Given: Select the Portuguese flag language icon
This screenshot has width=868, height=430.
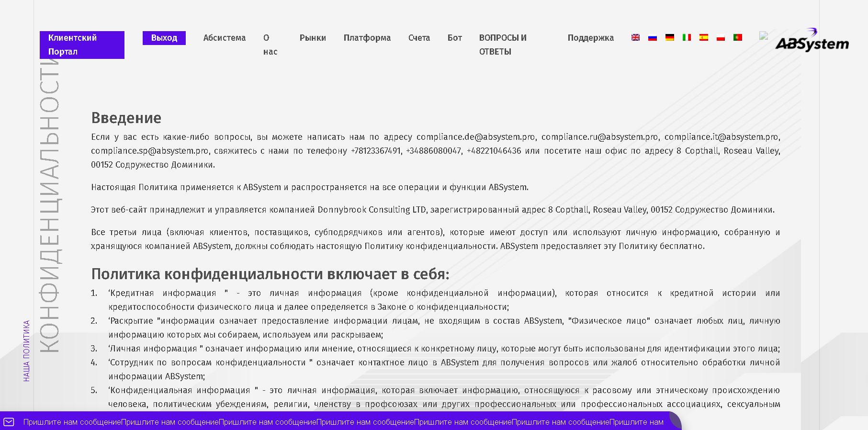Looking at the screenshot, I should coord(738,37).
